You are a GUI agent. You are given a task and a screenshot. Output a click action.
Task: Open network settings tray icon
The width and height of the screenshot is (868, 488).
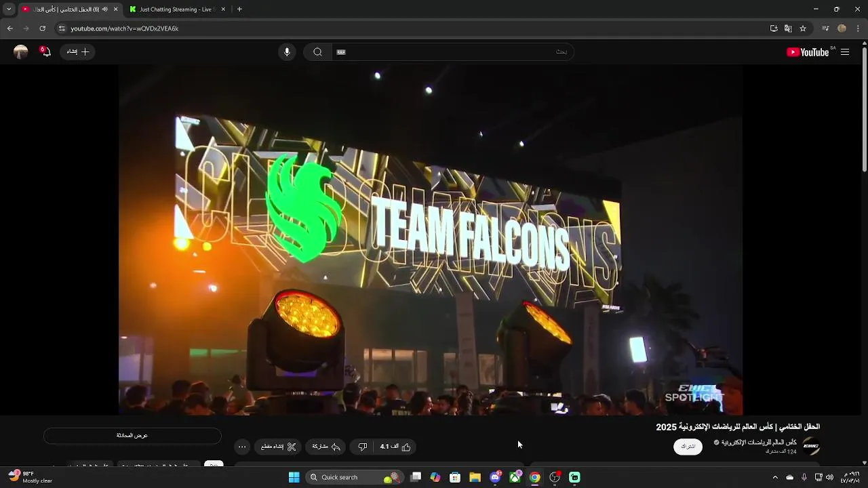(818, 477)
